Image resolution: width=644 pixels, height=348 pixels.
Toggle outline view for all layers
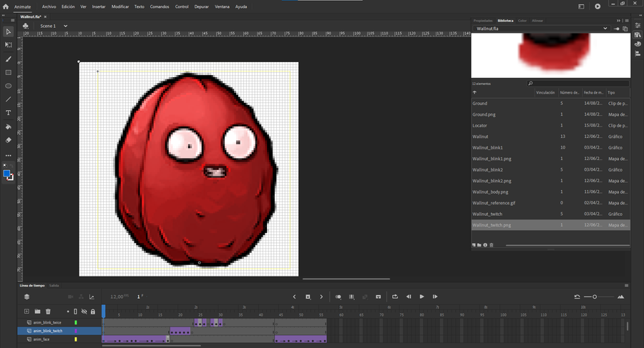75,312
